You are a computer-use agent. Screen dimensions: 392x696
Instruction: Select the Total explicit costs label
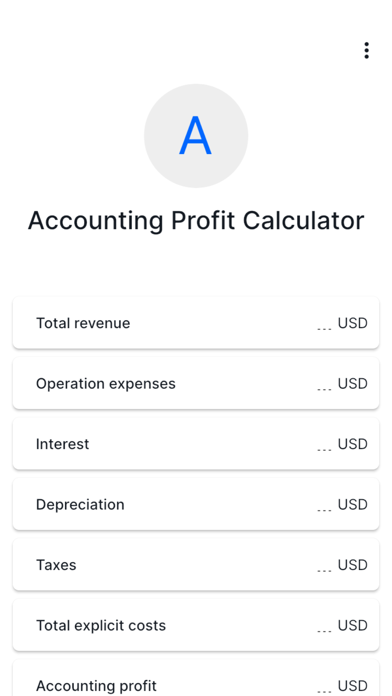tap(101, 626)
